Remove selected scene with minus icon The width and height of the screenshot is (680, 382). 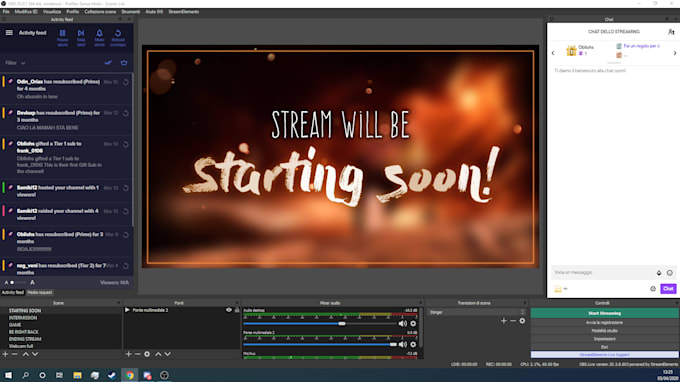[x=15, y=354]
